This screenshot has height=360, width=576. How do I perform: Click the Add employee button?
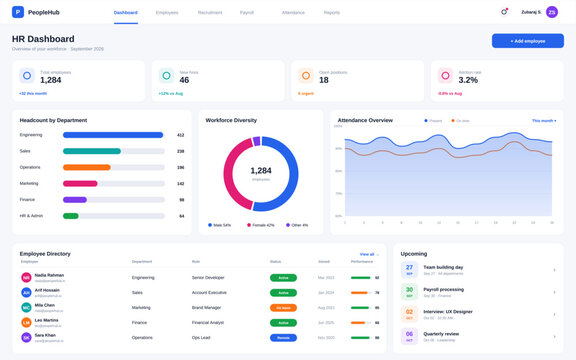pyautogui.click(x=528, y=41)
